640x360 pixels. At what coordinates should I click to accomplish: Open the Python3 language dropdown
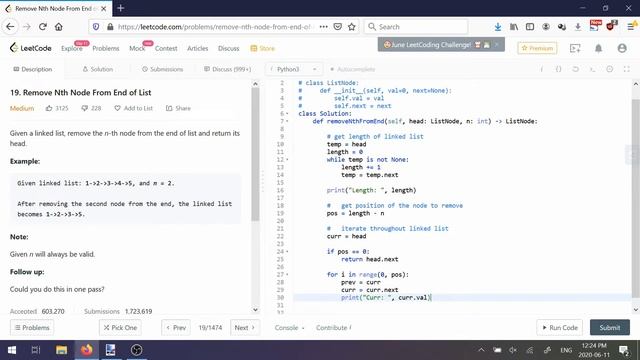click(294, 69)
